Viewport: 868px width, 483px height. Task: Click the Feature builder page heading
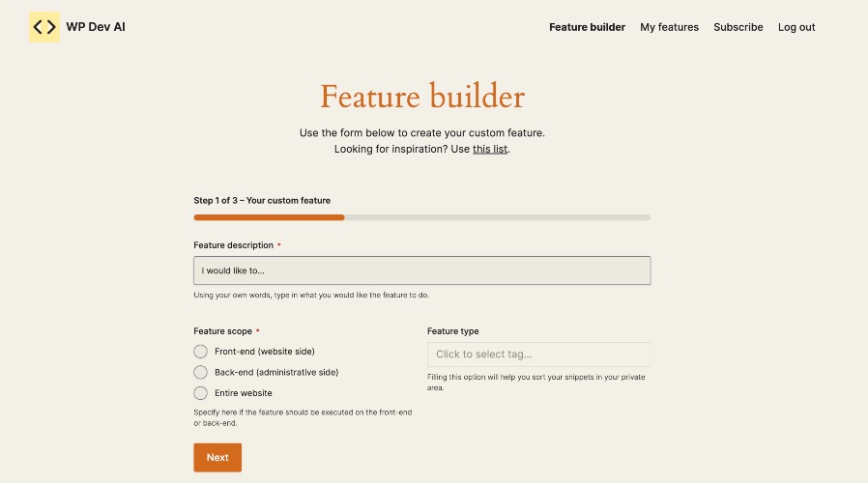click(422, 97)
